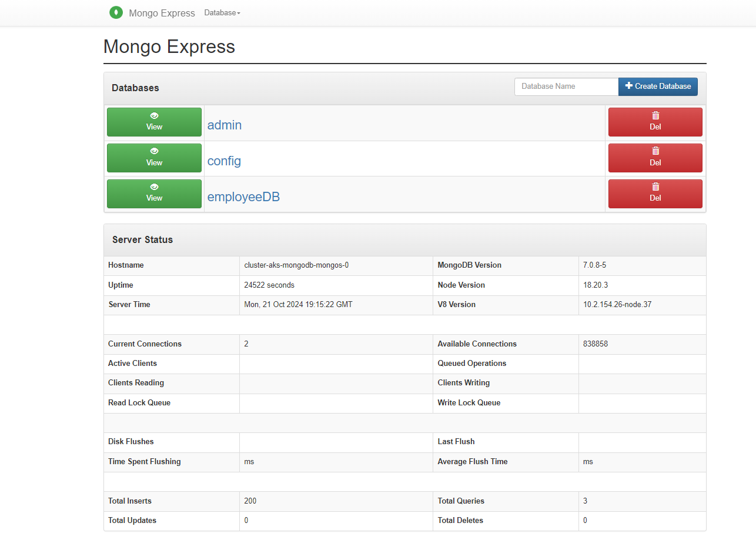Select uptime value 24522 seconds
This screenshot has height=533, width=756.
pos(269,285)
